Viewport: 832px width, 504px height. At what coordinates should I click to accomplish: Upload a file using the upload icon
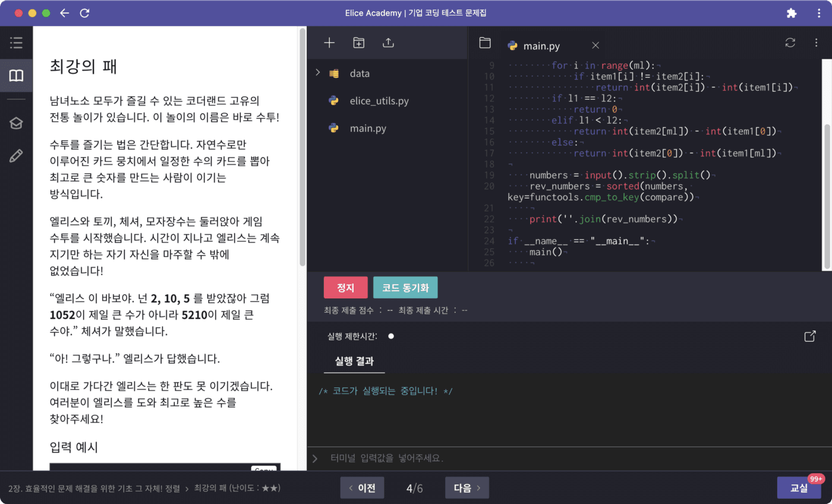point(387,42)
